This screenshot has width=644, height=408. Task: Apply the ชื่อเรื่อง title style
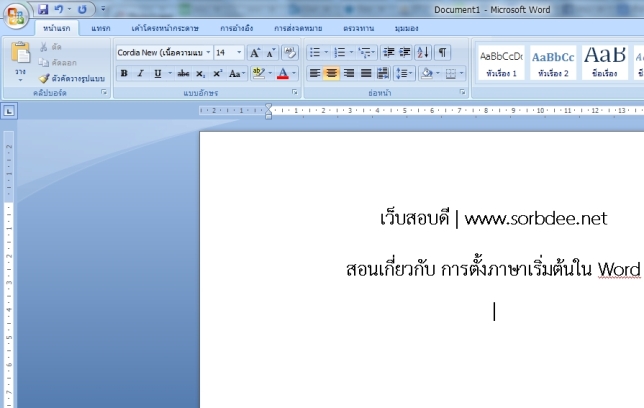(605, 62)
